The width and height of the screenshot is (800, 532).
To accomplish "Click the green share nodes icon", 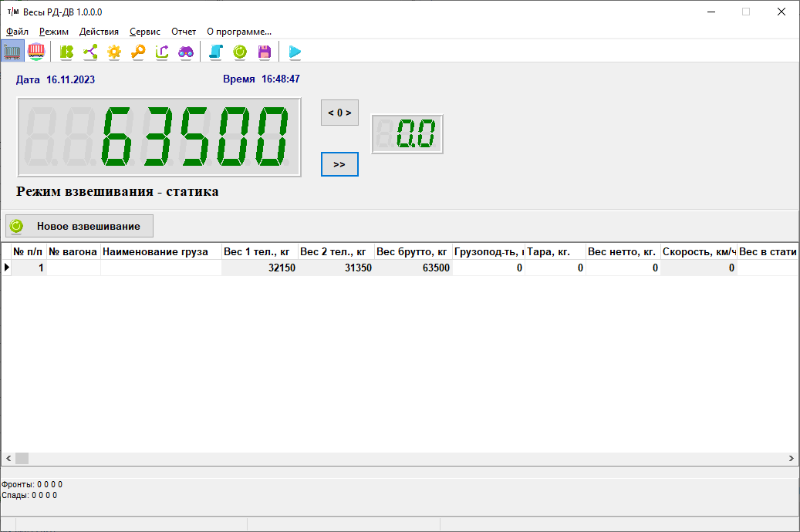I will click(x=90, y=52).
